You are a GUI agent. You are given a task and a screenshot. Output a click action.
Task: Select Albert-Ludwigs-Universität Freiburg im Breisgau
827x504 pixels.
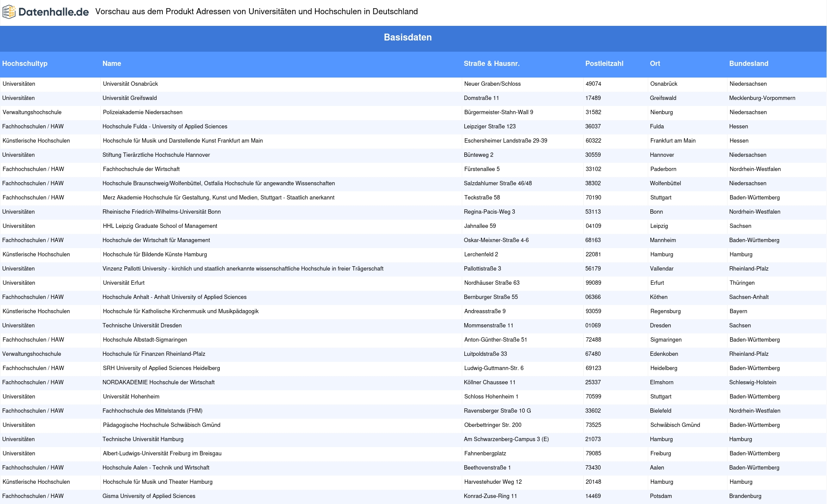[162, 453]
